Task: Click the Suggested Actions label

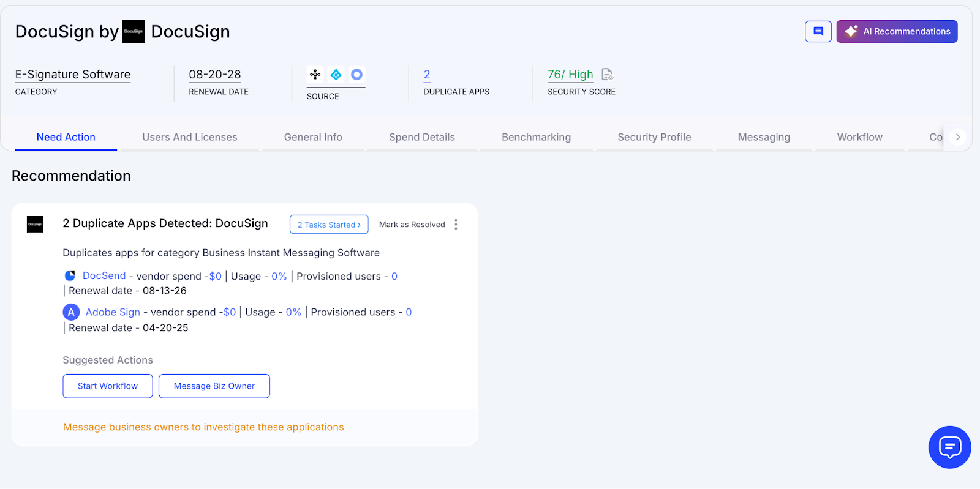Action: coord(108,360)
